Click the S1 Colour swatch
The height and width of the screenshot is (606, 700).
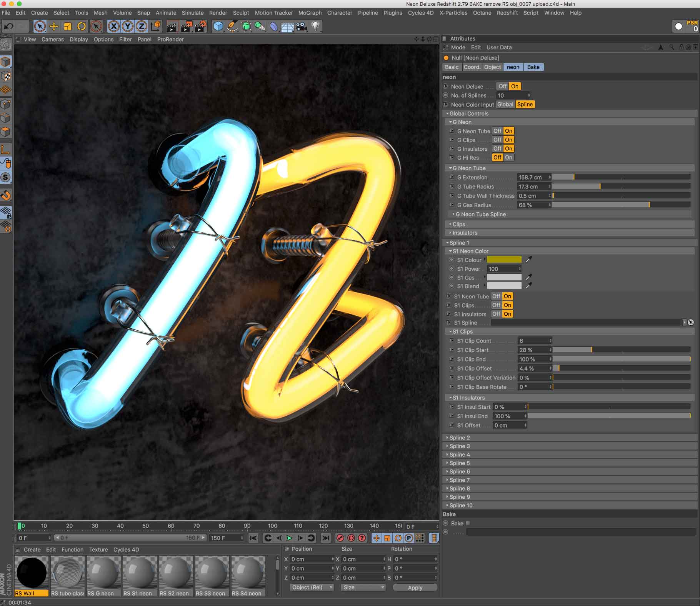(504, 260)
